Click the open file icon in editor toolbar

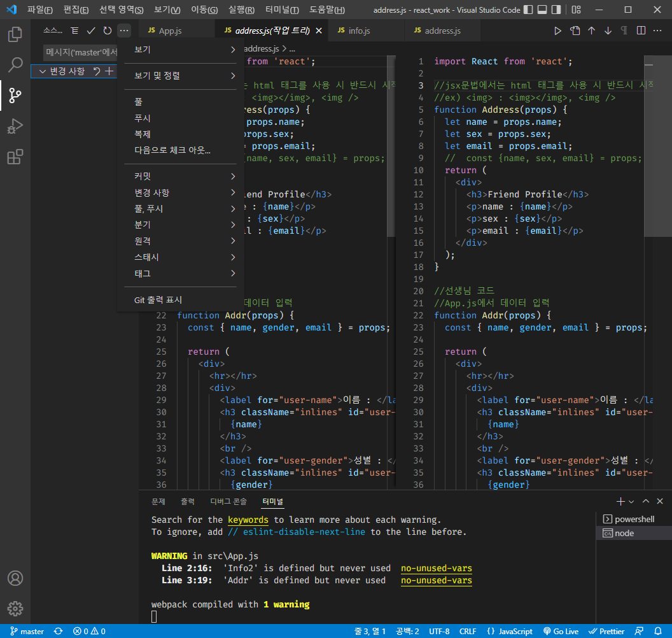[x=575, y=31]
